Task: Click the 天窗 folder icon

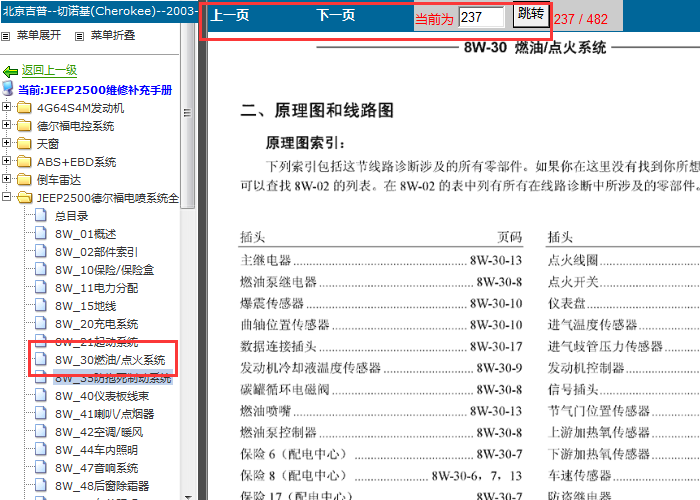Action: [x=24, y=143]
